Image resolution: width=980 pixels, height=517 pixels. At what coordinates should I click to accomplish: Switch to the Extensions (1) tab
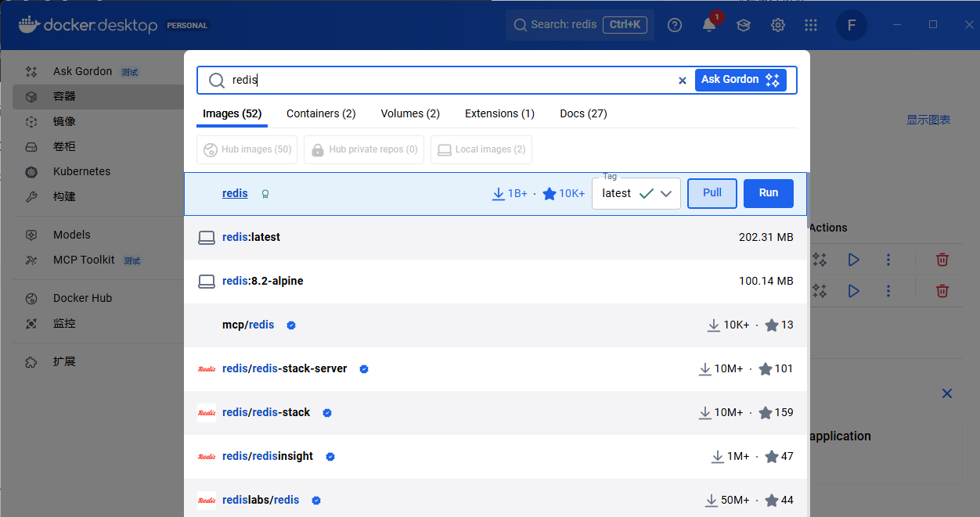pos(499,113)
